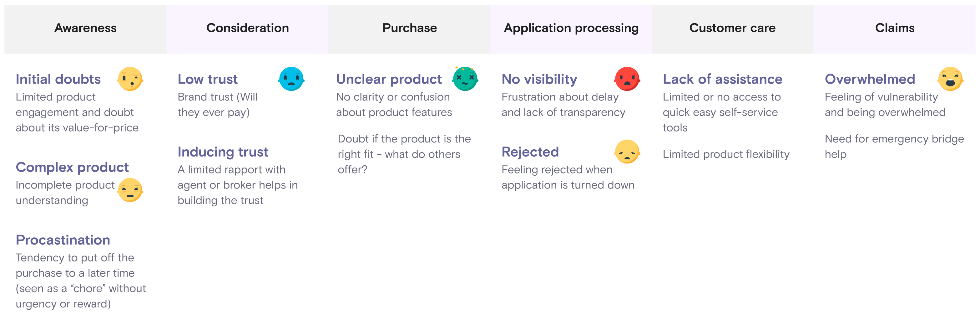Click the Complex product heading

pyautogui.click(x=72, y=167)
